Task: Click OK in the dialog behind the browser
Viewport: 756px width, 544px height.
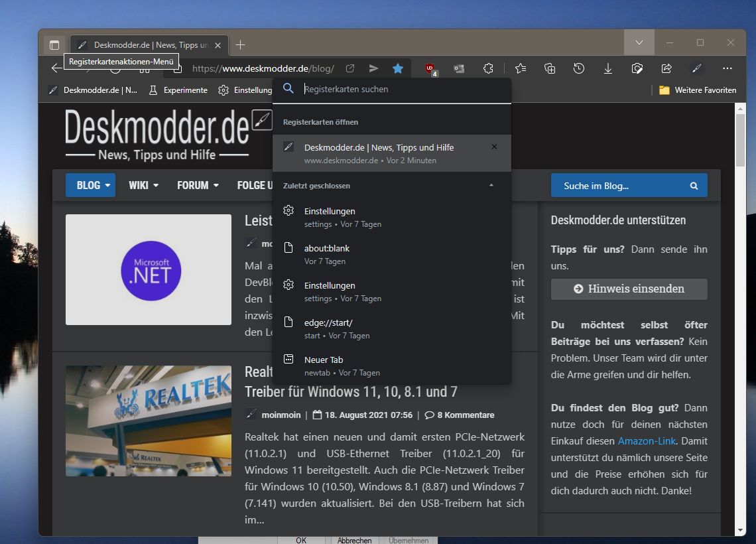Action: coord(301,540)
